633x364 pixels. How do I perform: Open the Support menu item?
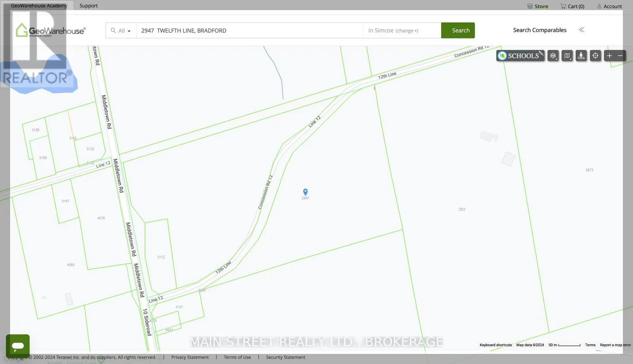click(89, 6)
